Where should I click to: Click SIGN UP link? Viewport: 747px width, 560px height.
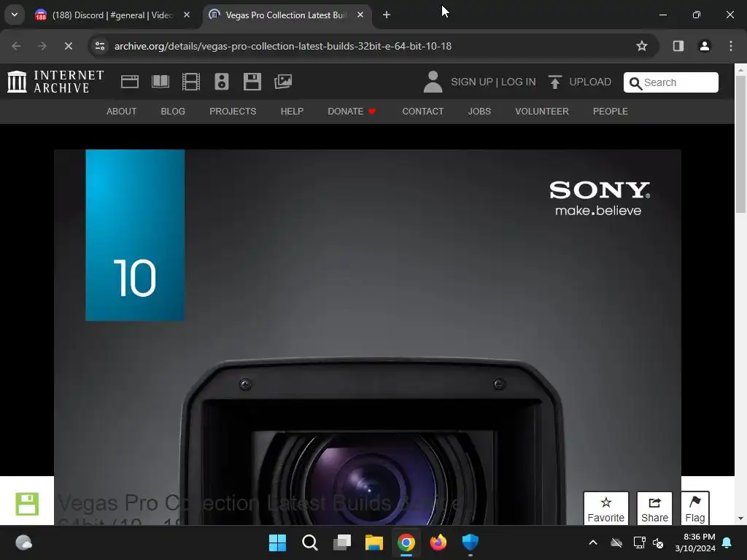[x=472, y=82]
